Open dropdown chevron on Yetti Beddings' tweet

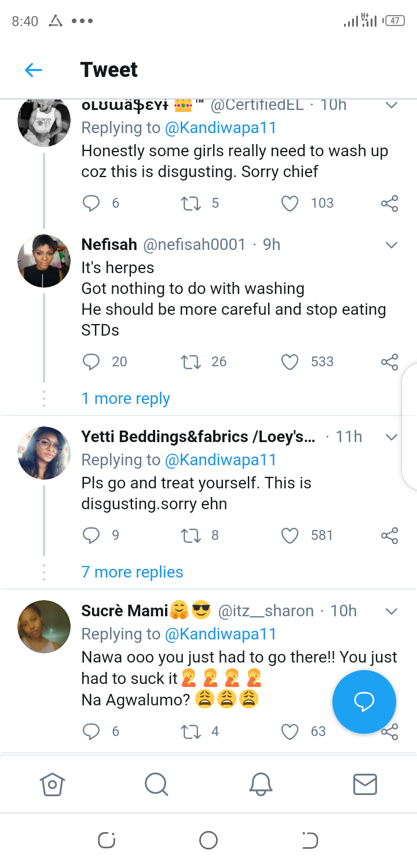[x=392, y=437]
